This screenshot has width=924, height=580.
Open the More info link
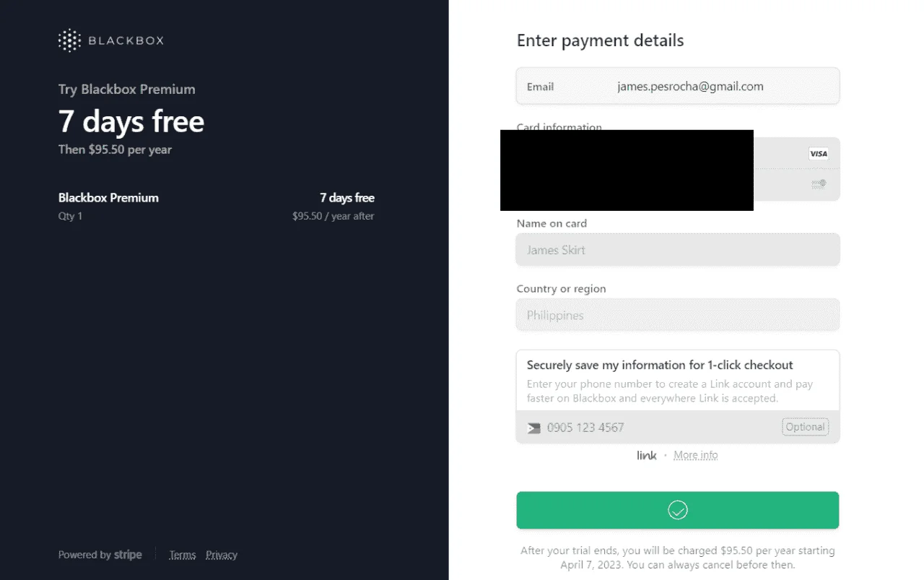pyautogui.click(x=696, y=455)
